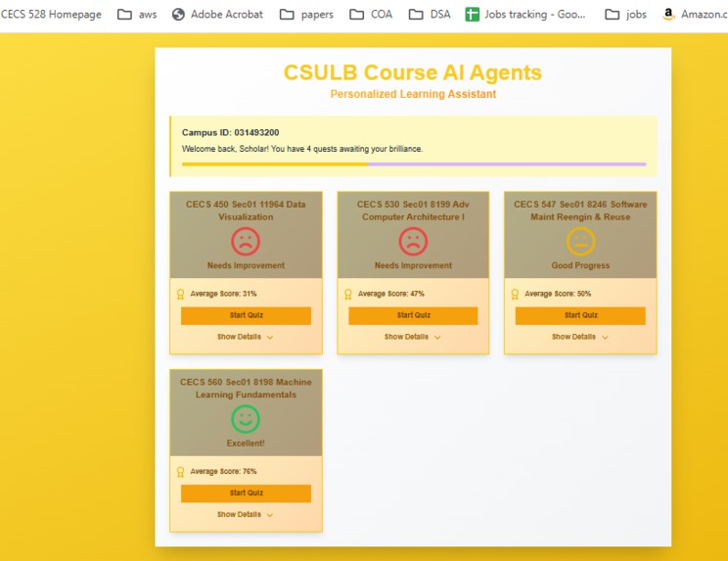Click the Average Score: 50% text
This screenshot has width=728, height=561.
click(x=558, y=294)
